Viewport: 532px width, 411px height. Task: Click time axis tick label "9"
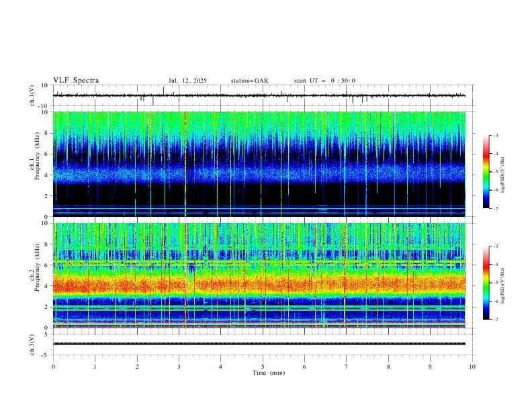[430, 367]
